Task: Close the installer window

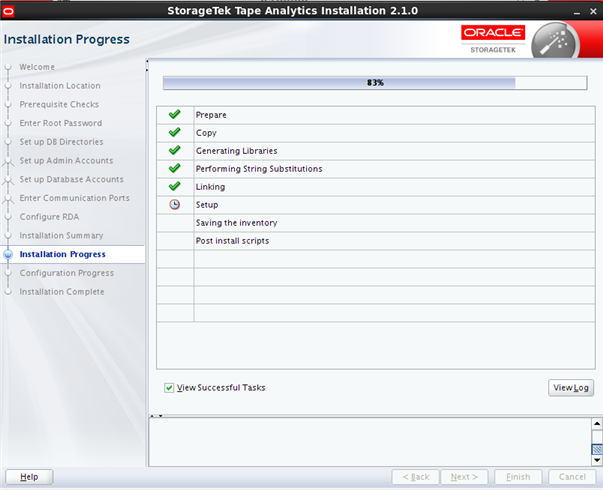Action: pos(593,12)
